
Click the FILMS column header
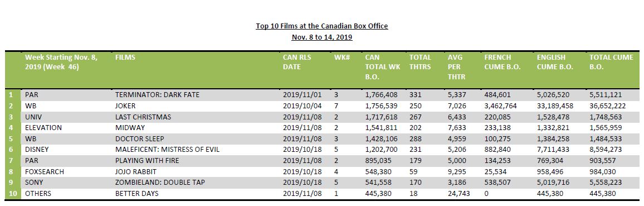pyautogui.click(x=125, y=58)
